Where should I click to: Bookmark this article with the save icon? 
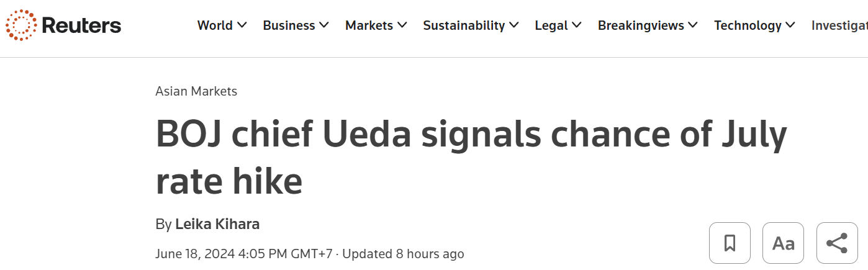pos(730,243)
